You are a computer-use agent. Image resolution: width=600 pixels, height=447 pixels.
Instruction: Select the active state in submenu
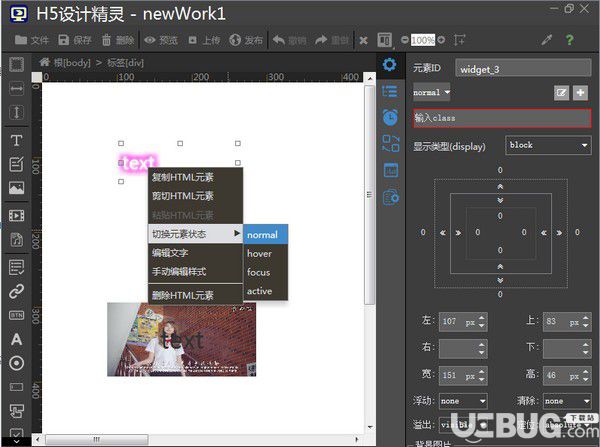pyautogui.click(x=266, y=291)
